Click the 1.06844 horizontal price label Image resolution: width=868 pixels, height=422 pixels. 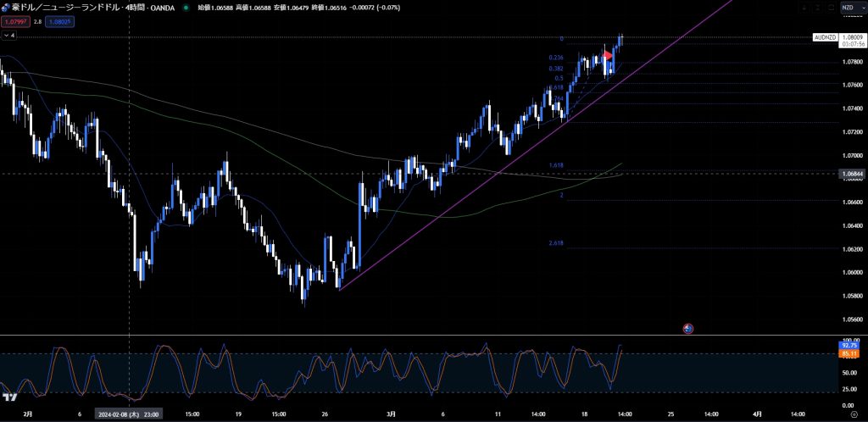[x=852, y=174]
